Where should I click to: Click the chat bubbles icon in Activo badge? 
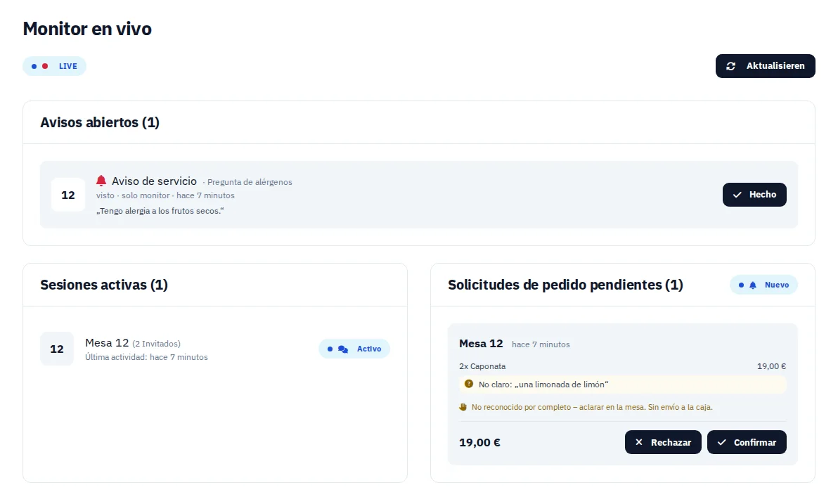tap(343, 349)
